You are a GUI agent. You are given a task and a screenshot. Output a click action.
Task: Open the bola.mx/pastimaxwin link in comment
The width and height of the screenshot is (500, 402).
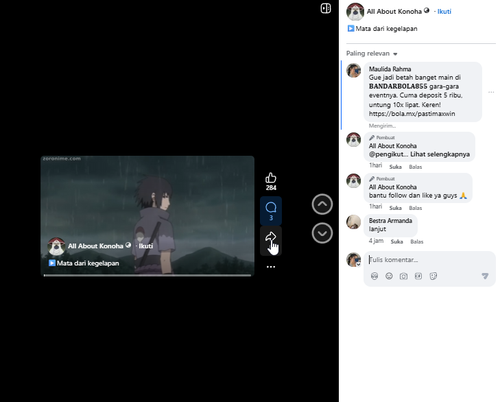tap(412, 114)
